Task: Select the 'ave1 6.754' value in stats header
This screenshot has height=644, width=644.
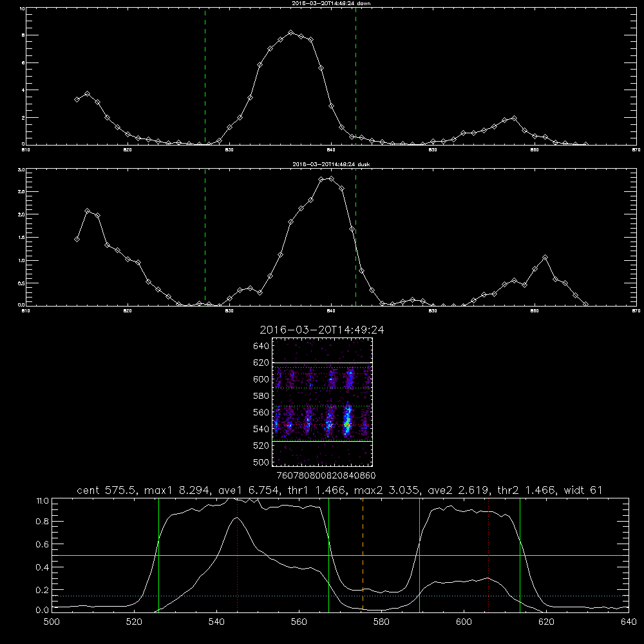Action: (249, 490)
